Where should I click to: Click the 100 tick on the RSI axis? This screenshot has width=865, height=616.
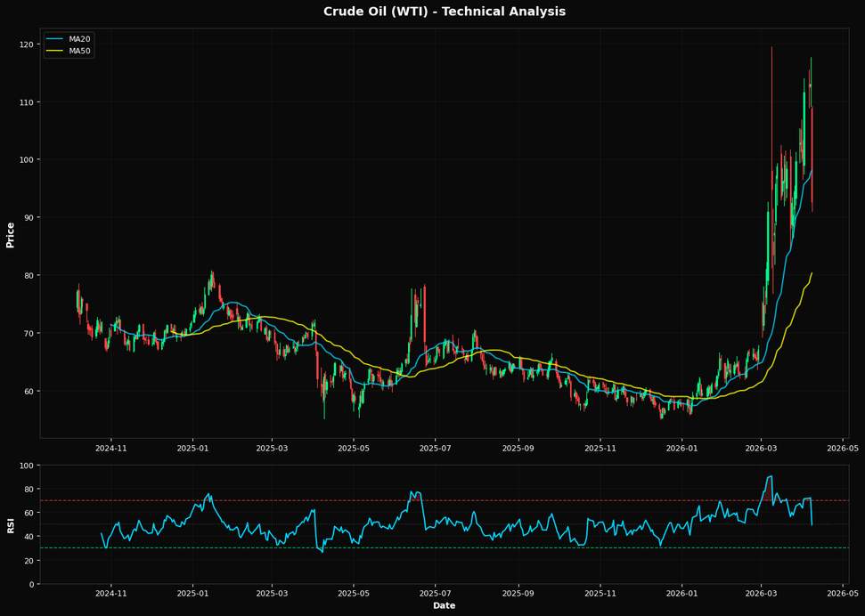tap(29, 466)
